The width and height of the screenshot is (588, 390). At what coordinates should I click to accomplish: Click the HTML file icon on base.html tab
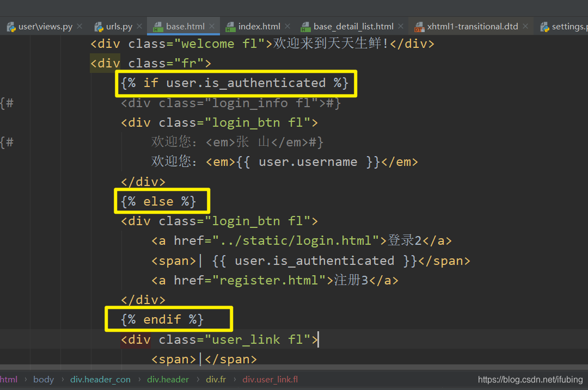tap(158, 27)
